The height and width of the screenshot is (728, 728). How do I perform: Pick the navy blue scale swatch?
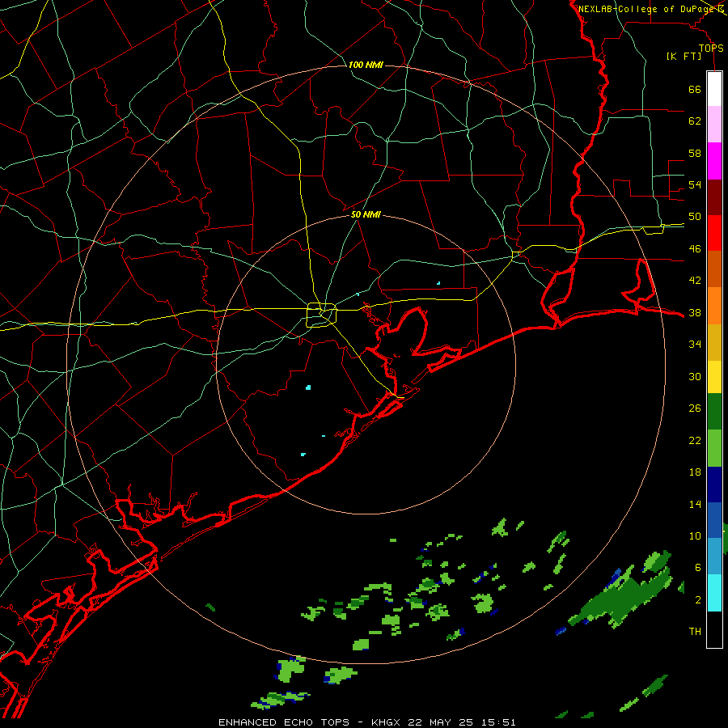click(714, 485)
